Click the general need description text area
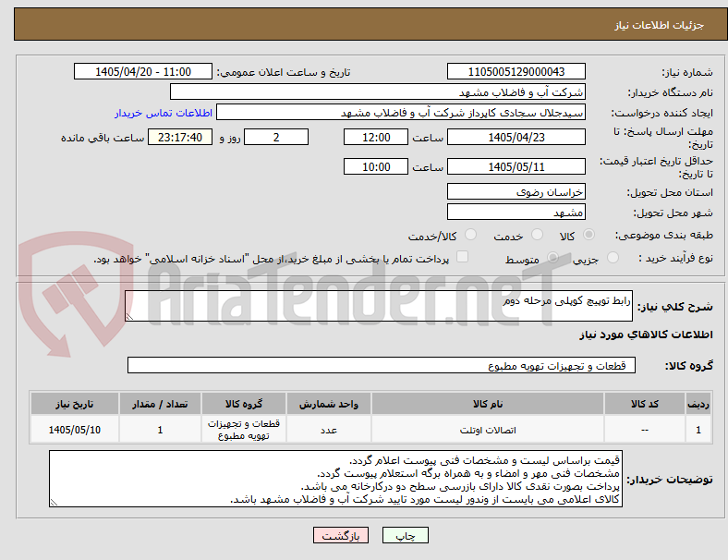 tap(379, 306)
